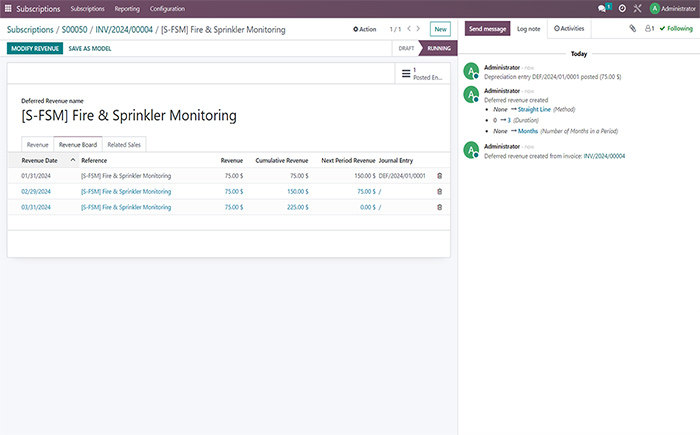Create a New record

(440, 29)
